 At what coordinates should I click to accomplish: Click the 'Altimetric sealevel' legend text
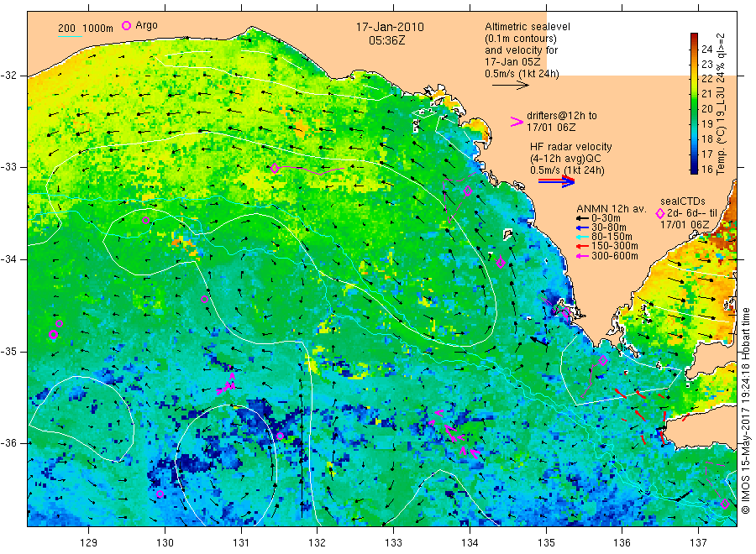(528, 27)
